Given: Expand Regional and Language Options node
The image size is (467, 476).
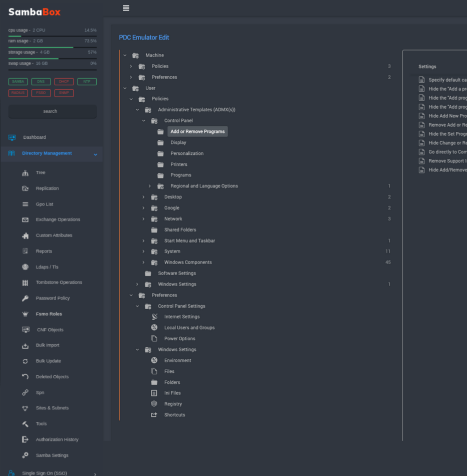Looking at the screenshot, I should click(150, 186).
